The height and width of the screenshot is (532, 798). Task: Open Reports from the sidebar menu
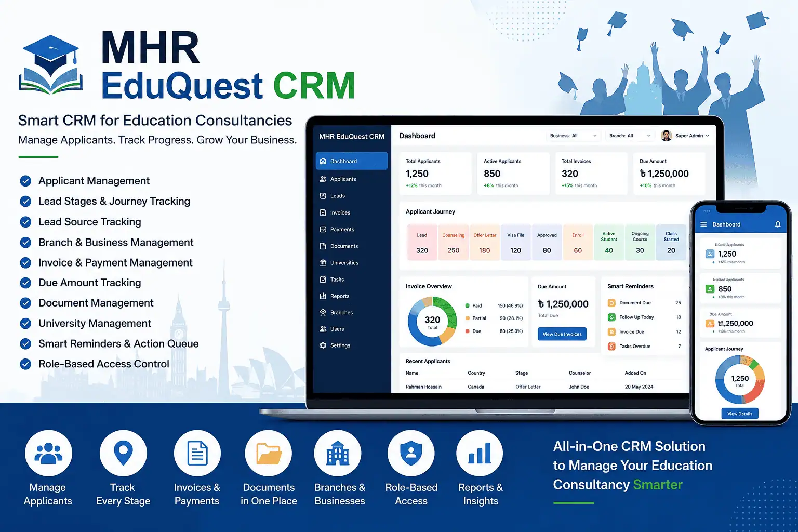[352, 296]
